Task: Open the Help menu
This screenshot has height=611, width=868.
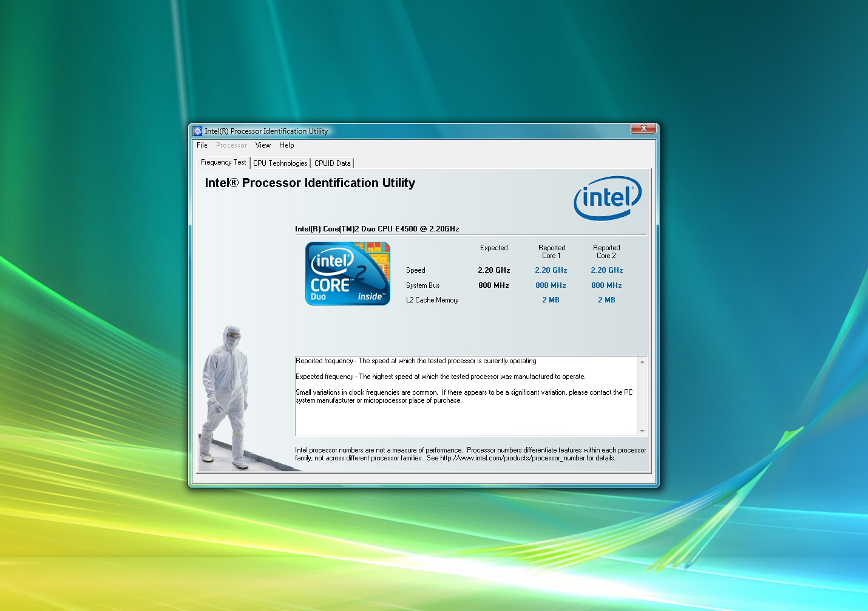Action: click(287, 146)
